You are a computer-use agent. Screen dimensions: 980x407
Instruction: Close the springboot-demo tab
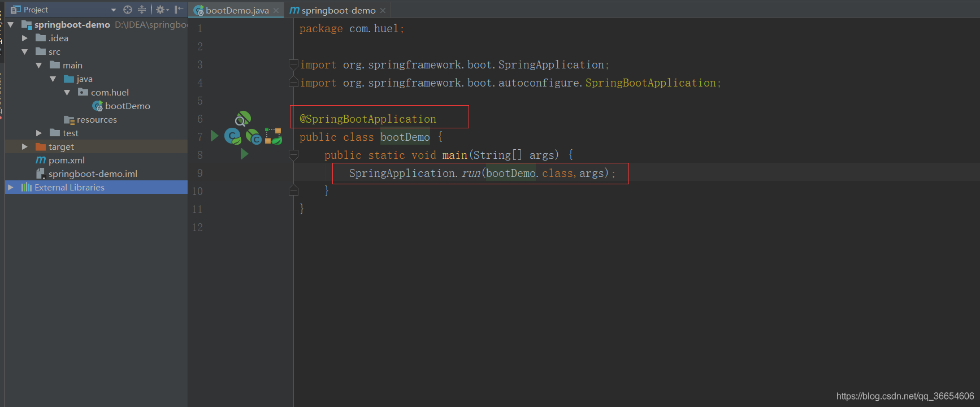click(x=383, y=11)
